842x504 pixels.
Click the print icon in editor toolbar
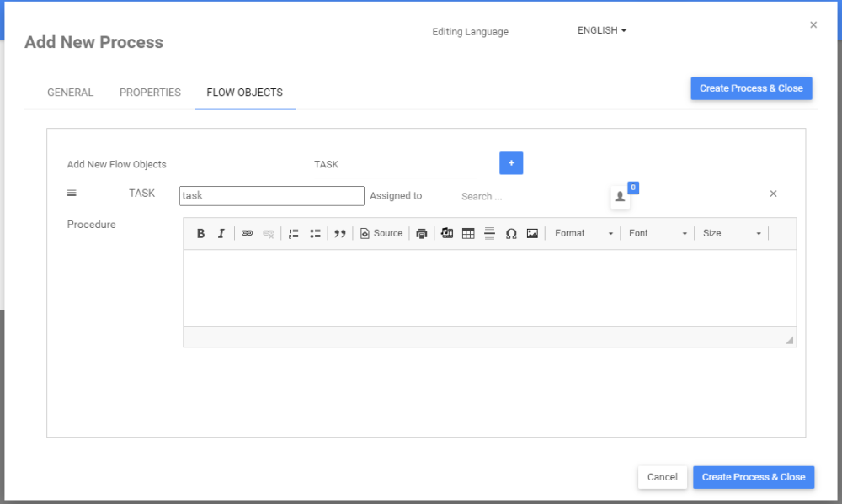[422, 234]
